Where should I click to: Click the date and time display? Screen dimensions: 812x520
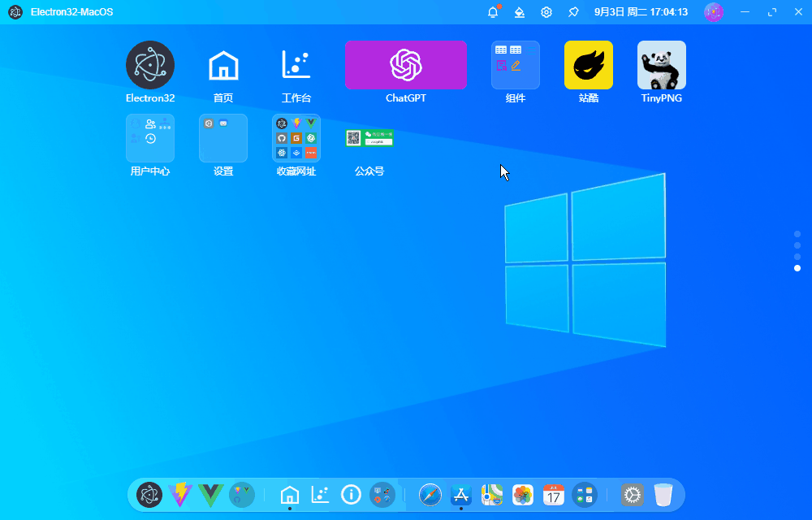pyautogui.click(x=641, y=12)
